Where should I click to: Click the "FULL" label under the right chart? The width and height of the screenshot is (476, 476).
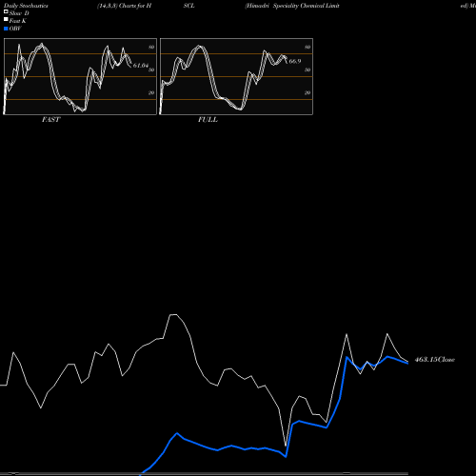coord(208,119)
